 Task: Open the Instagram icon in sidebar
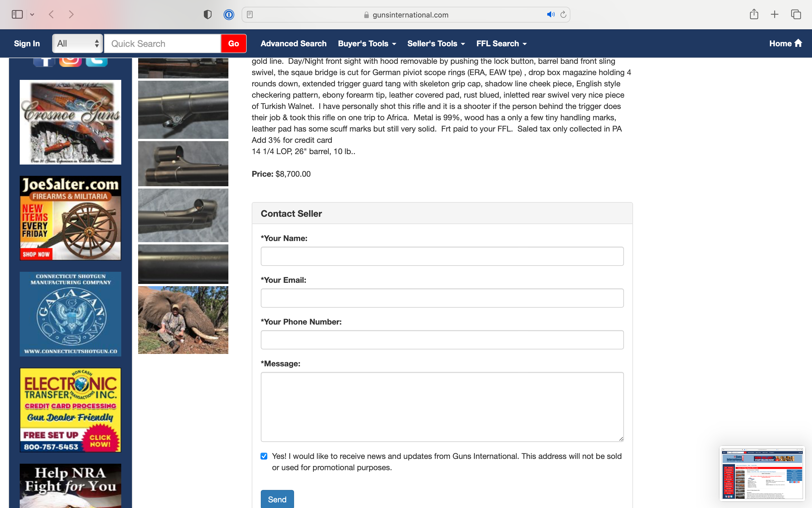click(x=70, y=62)
